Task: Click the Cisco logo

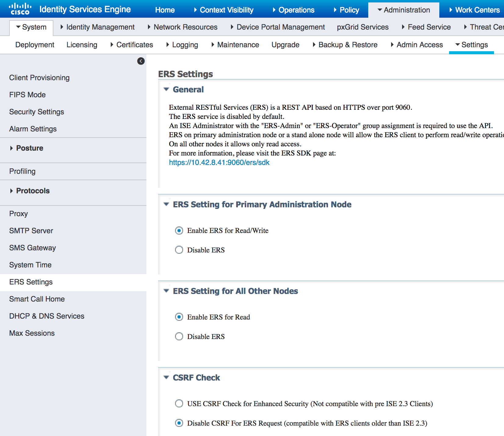Action: tap(20, 9)
